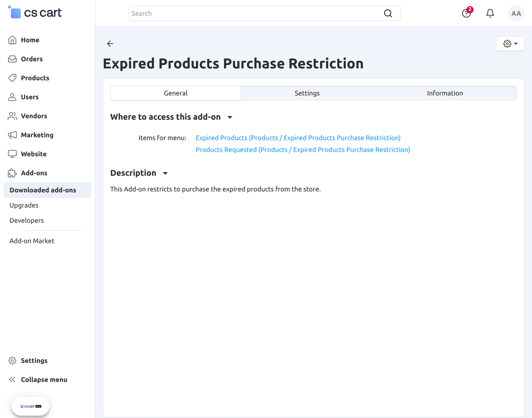This screenshot has height=418, width=532.
Task: Open Settings label in the sidebar
Action: 34,361
